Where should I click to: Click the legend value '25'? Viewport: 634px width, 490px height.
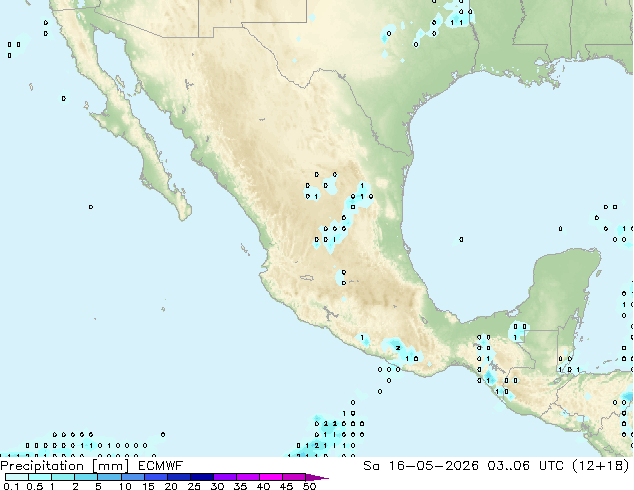(194, 486)
